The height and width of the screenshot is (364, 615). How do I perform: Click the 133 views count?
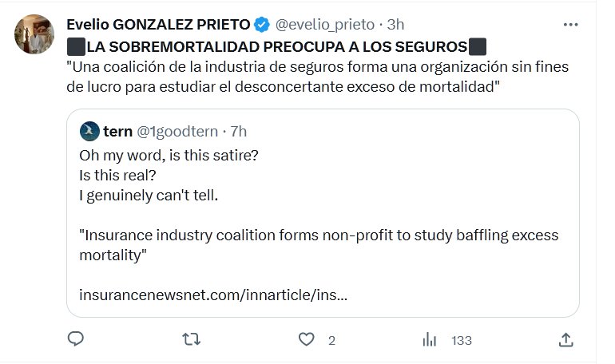pos(462,341)
